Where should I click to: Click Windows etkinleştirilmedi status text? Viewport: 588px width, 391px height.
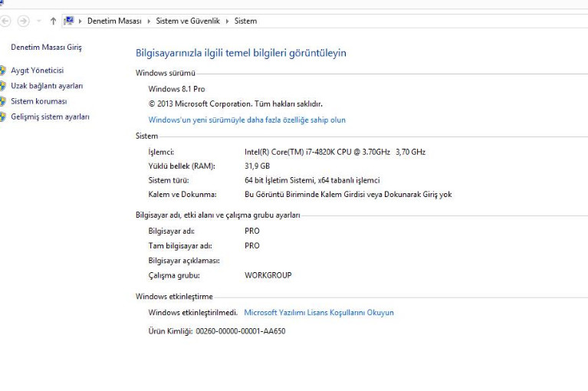(192, 312)
